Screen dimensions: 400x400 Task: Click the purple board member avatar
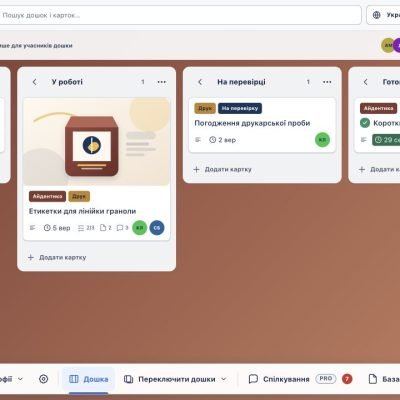[x=397, y=45]
